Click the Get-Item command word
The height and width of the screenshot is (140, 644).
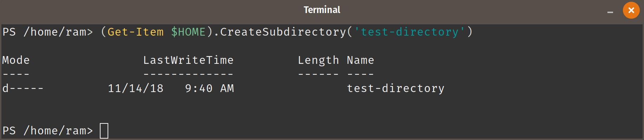click(x=136, y=32)
